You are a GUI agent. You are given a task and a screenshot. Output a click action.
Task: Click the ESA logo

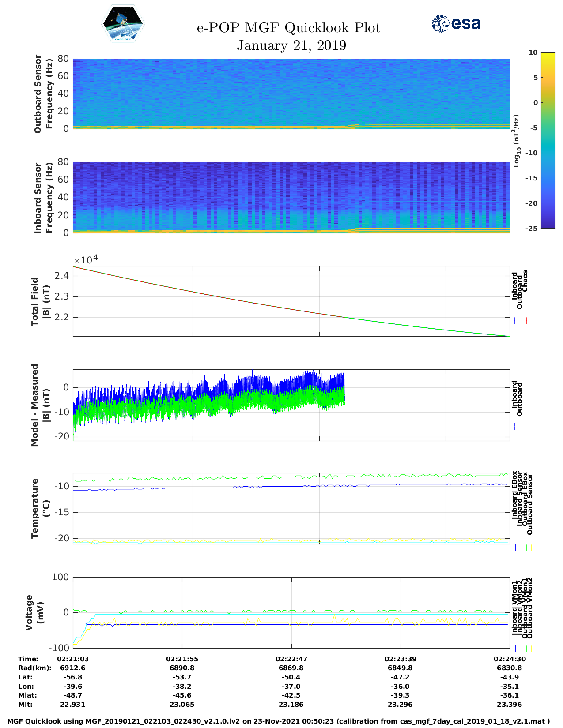(456, 23)
